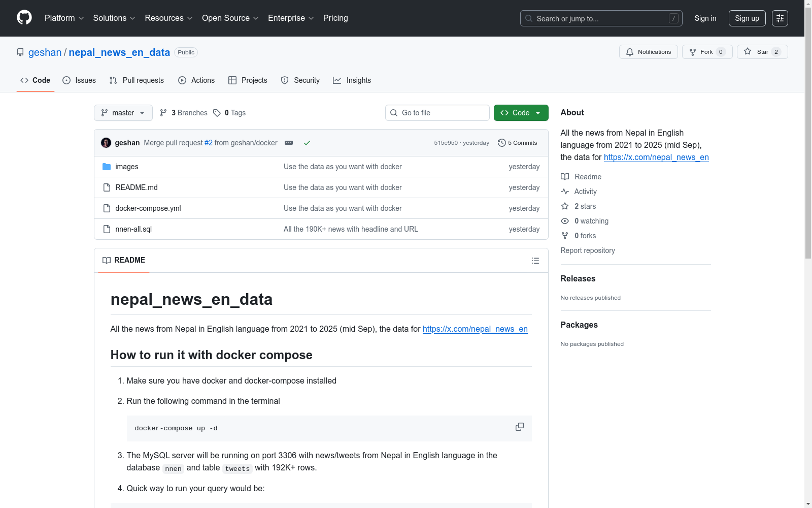Open the GitHub homepage logo
This screenshot has width=812, height=508.
(24, 18)
